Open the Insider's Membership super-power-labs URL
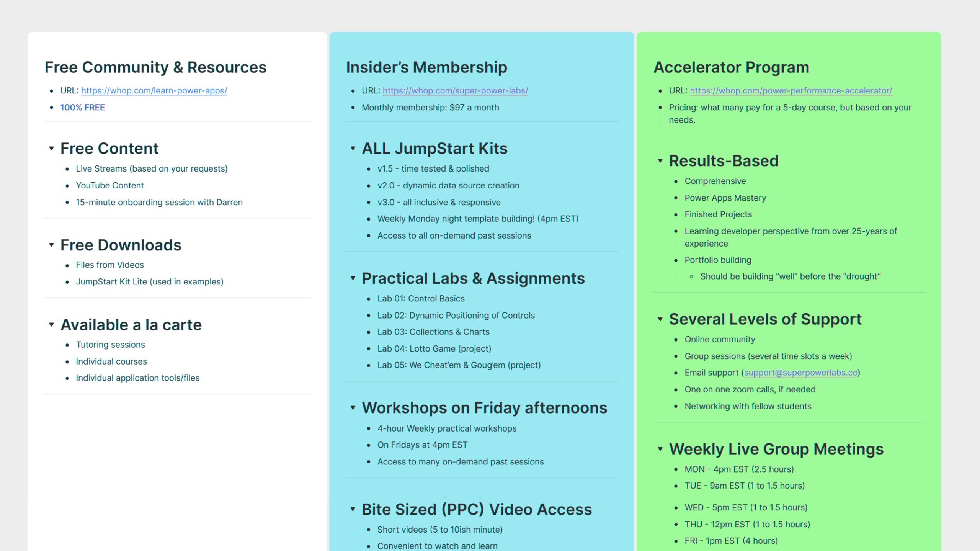The image size is (980, 551). tap(454, 90)
